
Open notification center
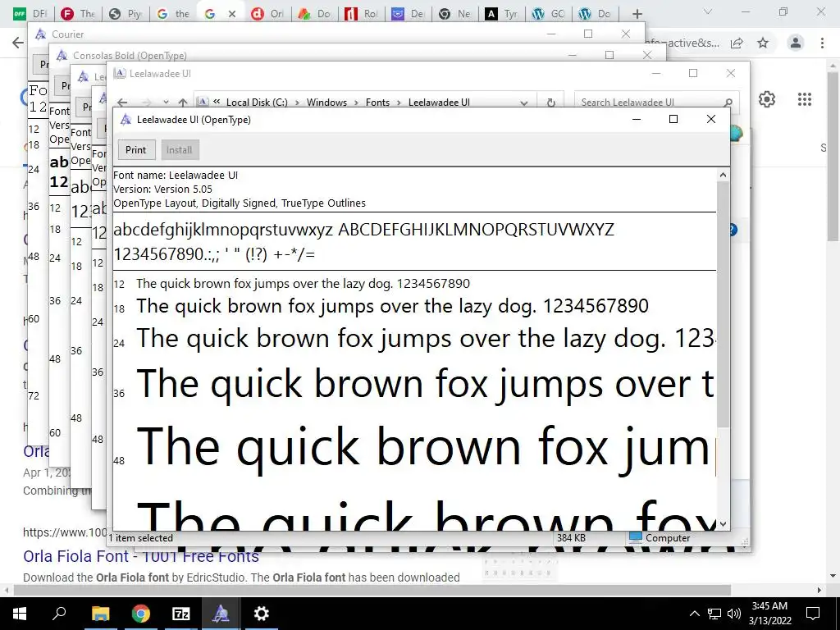coord(813,614)
